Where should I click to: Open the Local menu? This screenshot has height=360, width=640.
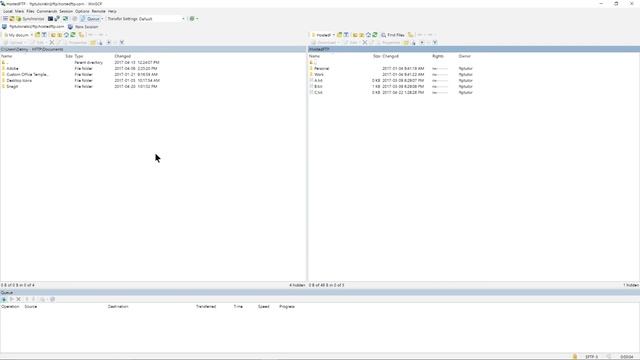pos(8,11)
